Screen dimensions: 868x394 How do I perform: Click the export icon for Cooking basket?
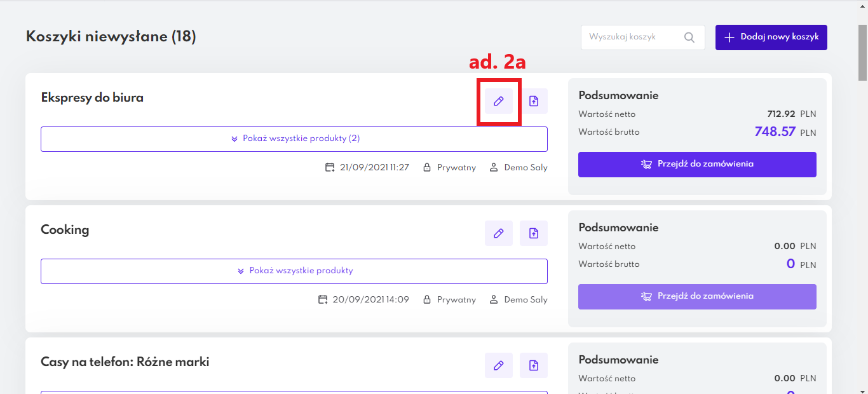534,233
